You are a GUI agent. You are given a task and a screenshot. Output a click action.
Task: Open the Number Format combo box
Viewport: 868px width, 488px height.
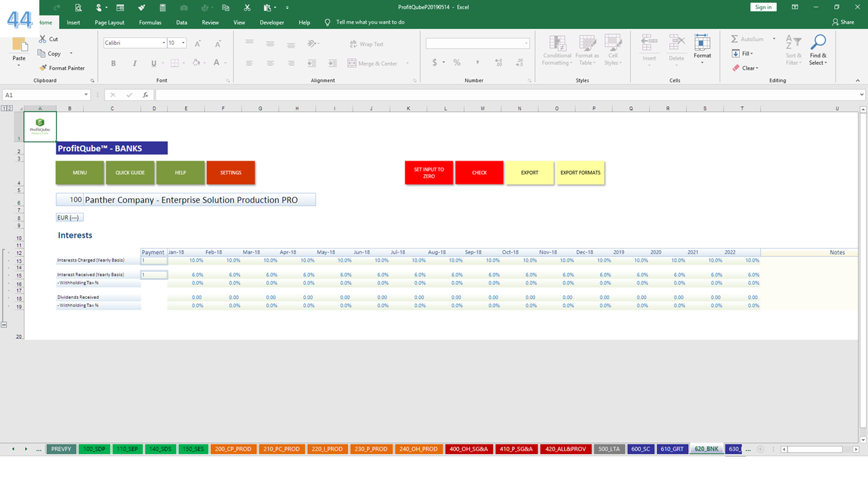(477, 43)
